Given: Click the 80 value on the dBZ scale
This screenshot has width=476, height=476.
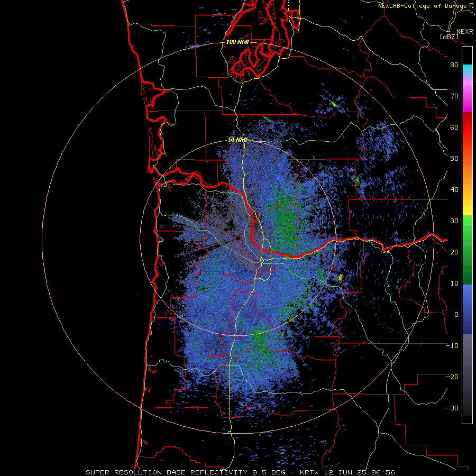Looking at the screenshot, I should (454, 65).
